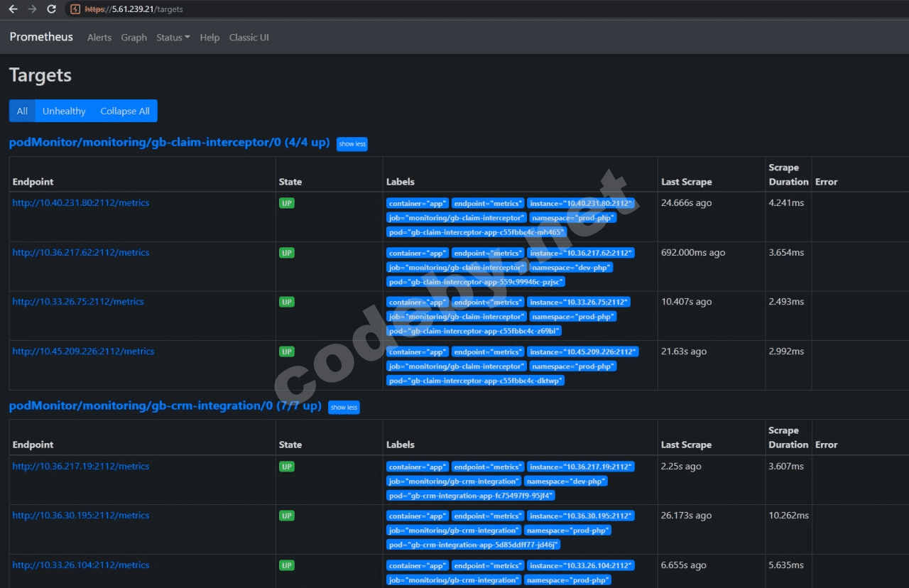The image size is (909, 588).
Task: Open endpoint http://10.36.217.62:2112/metrics
Action: (x=81, y=252)
